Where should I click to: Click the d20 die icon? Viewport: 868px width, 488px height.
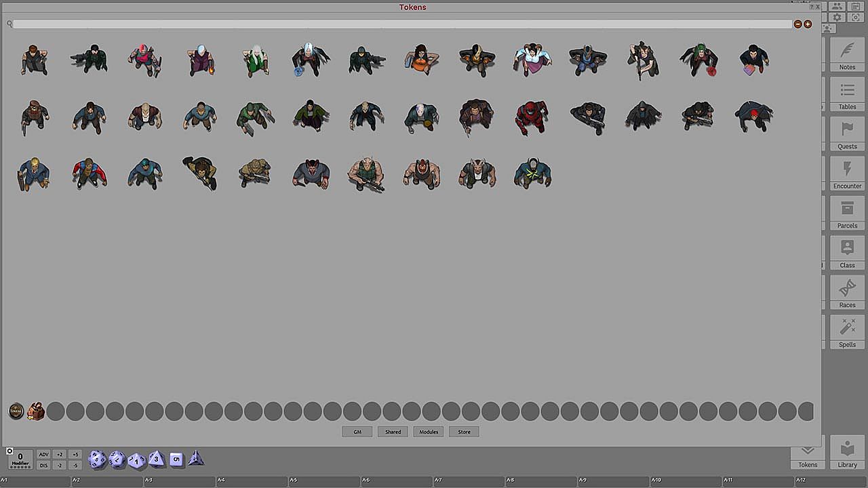click(x=97, y=460)
